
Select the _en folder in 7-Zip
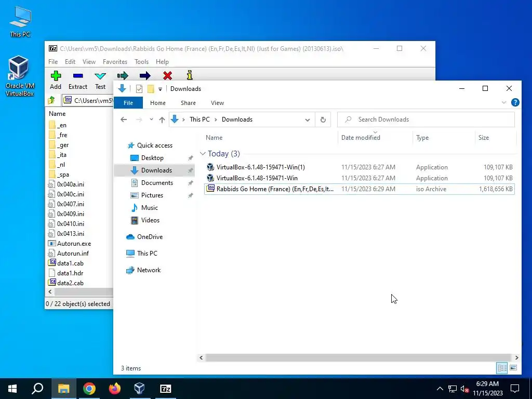pos(58,125)
